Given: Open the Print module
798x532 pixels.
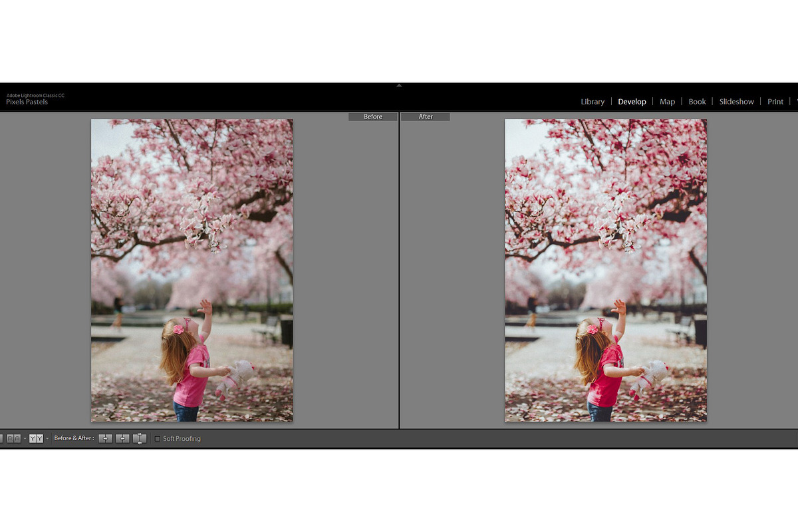Looking at the screenshot, I should [x=775, y=102].
